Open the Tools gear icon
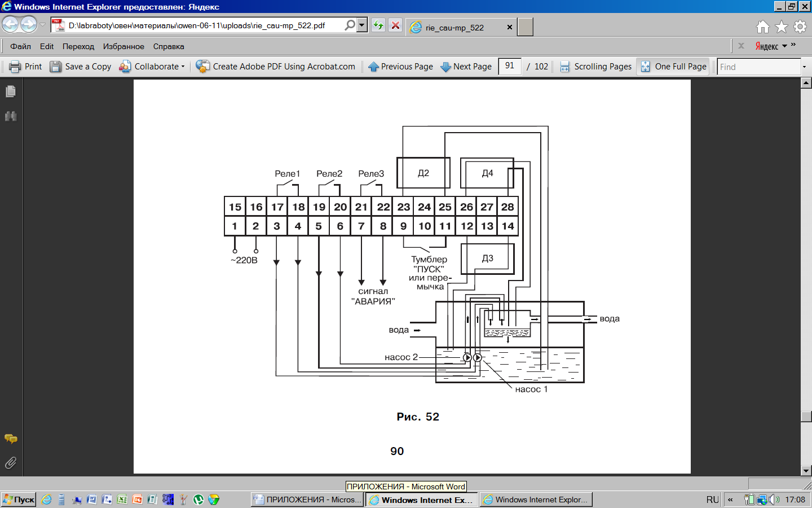Viewport: 812px width, 508px height. tap(800, 27)
